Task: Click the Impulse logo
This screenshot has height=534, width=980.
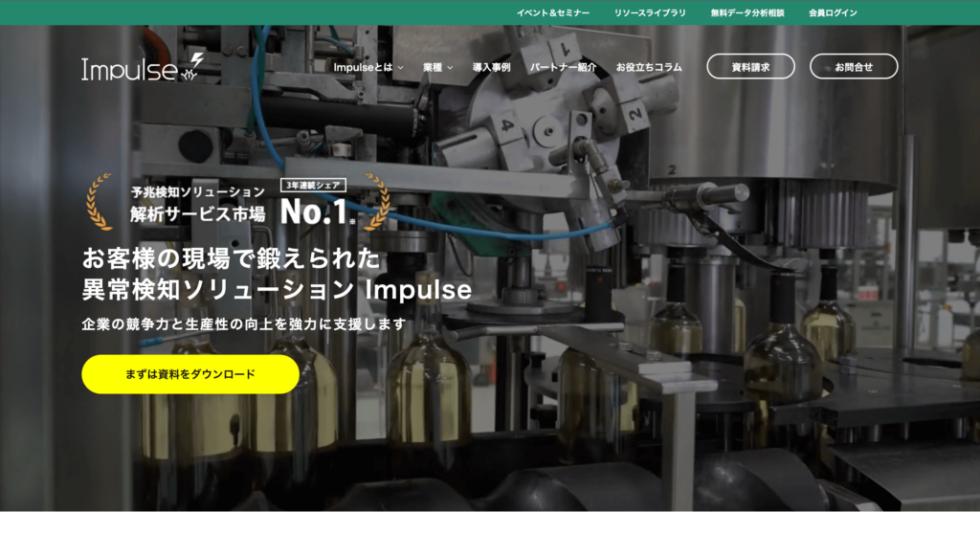Action: 143,68
